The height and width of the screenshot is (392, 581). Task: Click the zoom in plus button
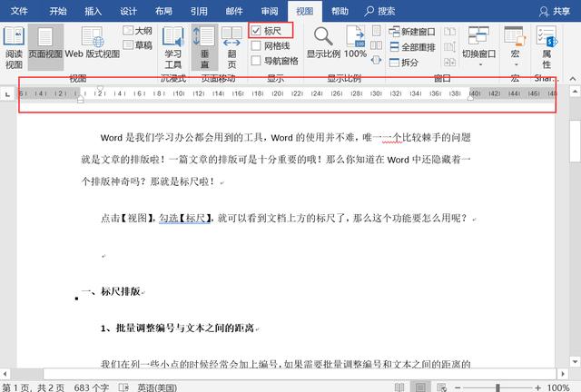538,387
